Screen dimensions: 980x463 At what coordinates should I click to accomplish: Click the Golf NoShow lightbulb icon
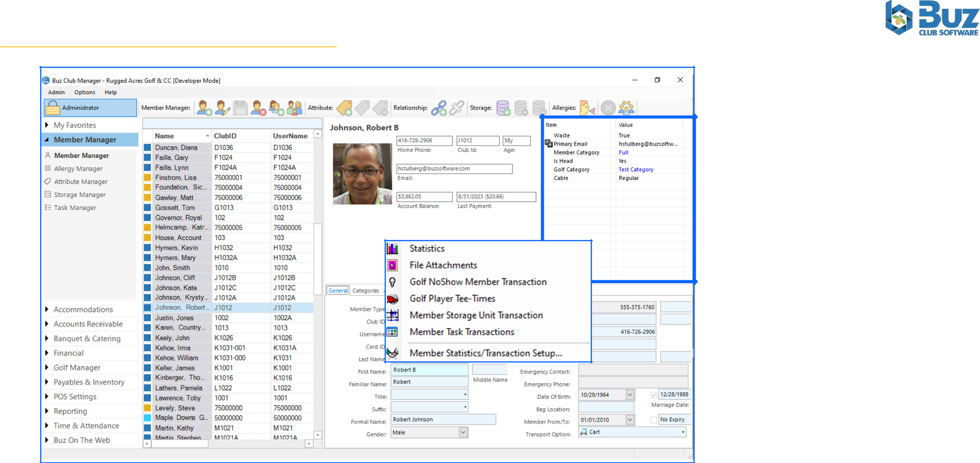(x=392, y=282)
